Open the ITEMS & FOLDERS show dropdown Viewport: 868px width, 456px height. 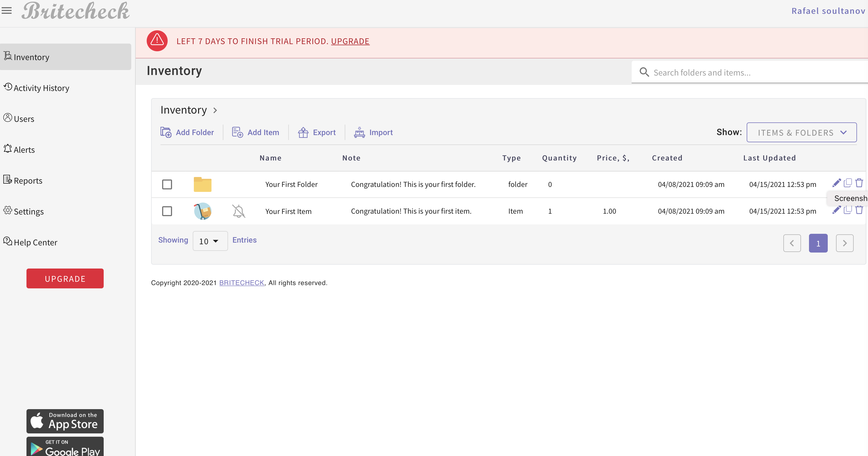802,132
